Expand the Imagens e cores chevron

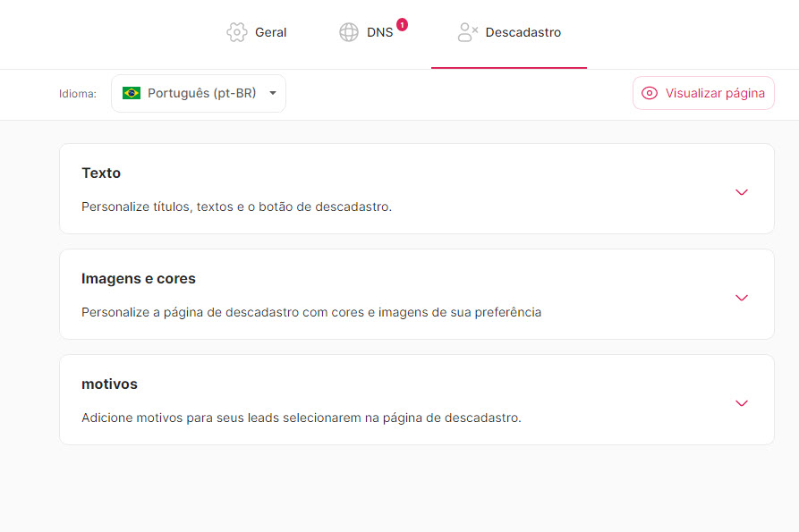click(741, 298)
